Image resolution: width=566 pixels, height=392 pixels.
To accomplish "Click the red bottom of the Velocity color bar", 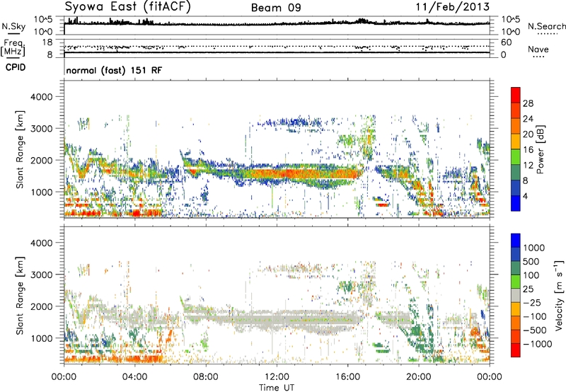I will tap(516, 350).
